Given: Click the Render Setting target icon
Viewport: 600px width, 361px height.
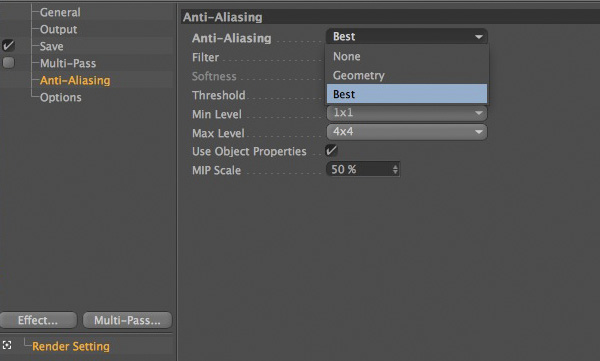Looking at the screenshot, I should (x=7, y=345).
